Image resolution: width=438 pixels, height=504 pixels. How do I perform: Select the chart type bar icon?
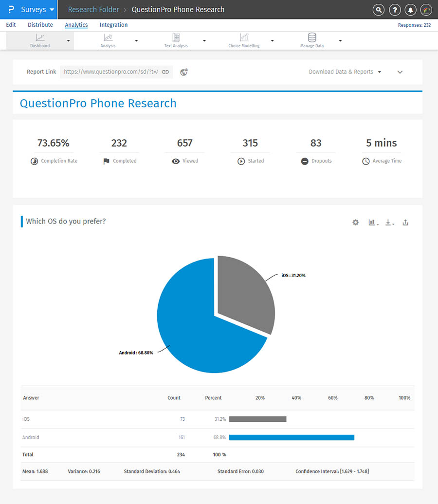(372, 222)
